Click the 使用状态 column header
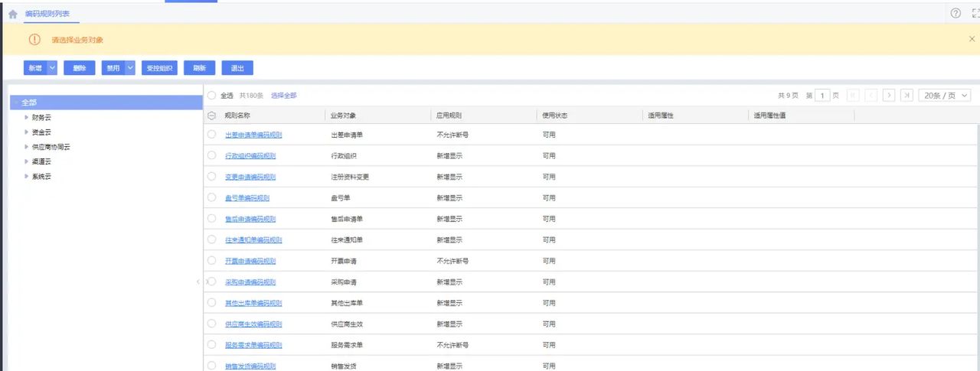Image resolution: width=980 pixels, height=371 pixels. coord(555,116)
